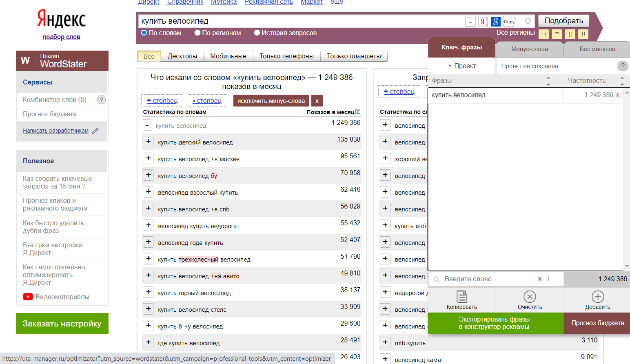Click the Заказать настройку green button
Screen dimensions: 630x364
tap(62, 324)
